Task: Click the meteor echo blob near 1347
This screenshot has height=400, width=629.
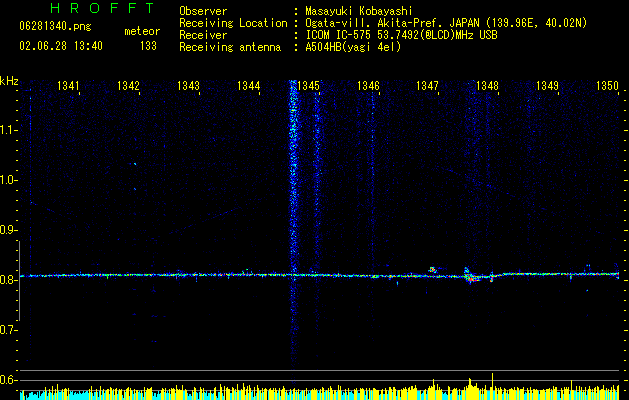Action: (432, 270)
